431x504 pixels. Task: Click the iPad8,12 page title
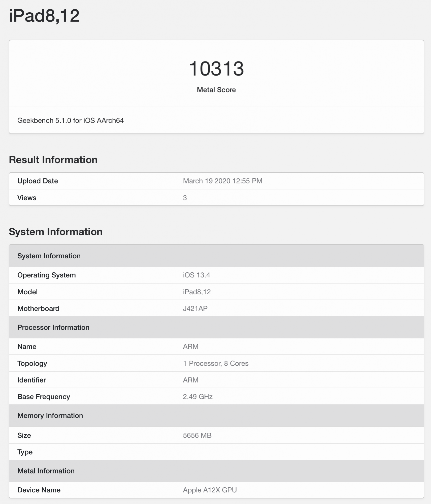pyautogui.click(x=44, y=16)
